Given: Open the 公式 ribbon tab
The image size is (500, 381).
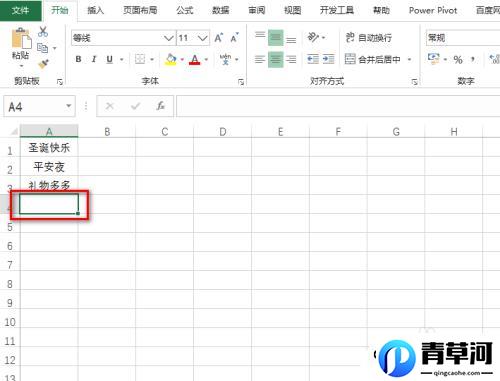Looking at the screenshot, I should coord(185,10).
